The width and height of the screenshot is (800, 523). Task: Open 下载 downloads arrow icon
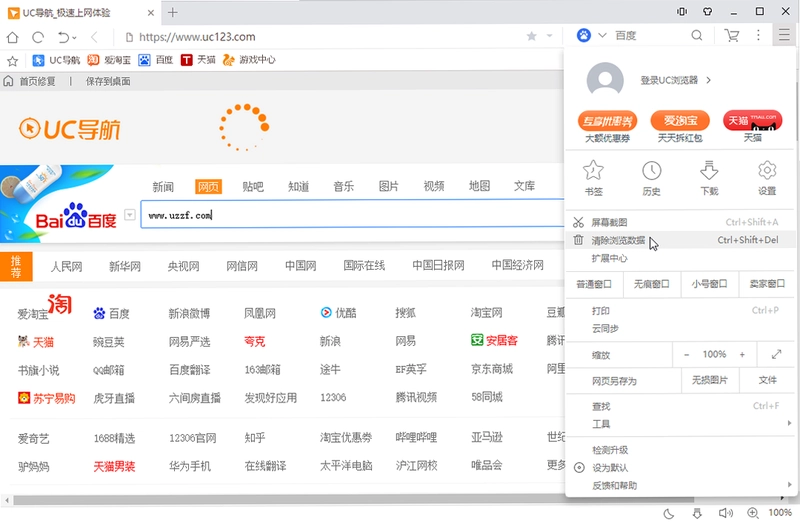tap(709, 170)
